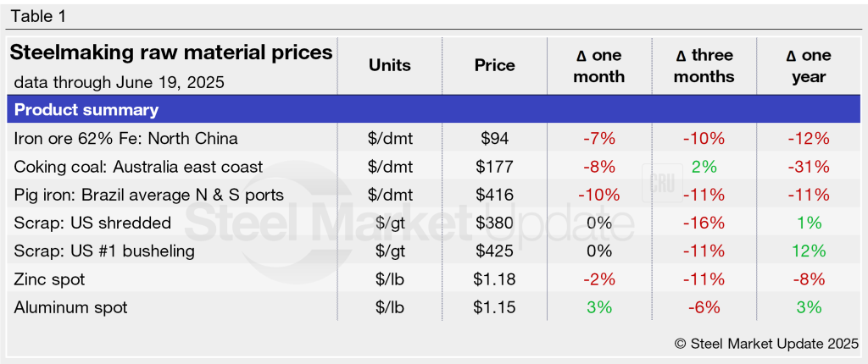This screenshot has height=364, width=868.
Task: Click the Price column header
Action: point(495,65)
